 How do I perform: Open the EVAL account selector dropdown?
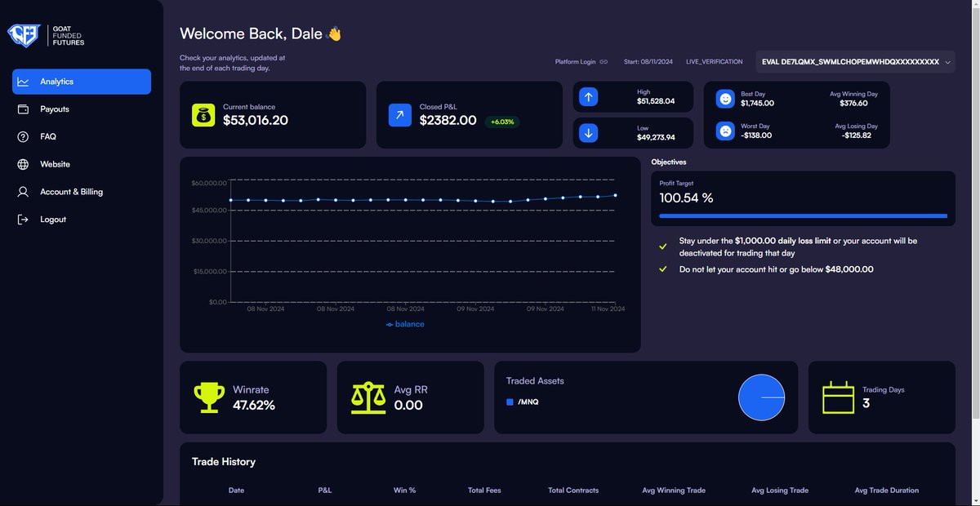click(x=856, y=61)
